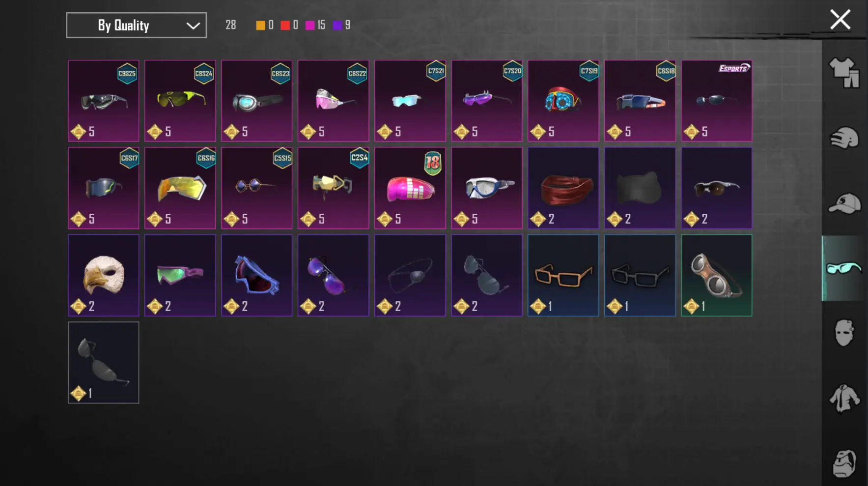Choose the Esports sunglasses item

(716, 101)
